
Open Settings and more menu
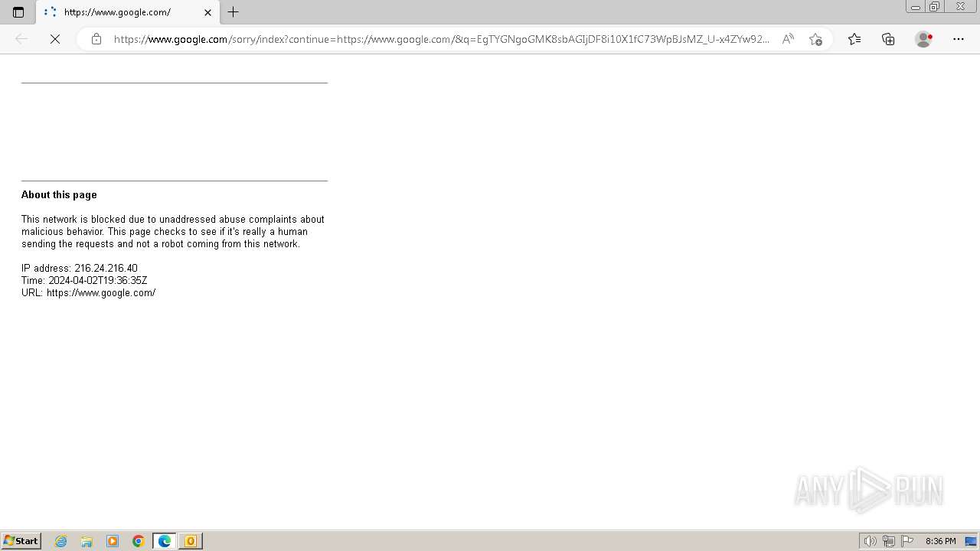pyautogui.click(x=959, y=39)
